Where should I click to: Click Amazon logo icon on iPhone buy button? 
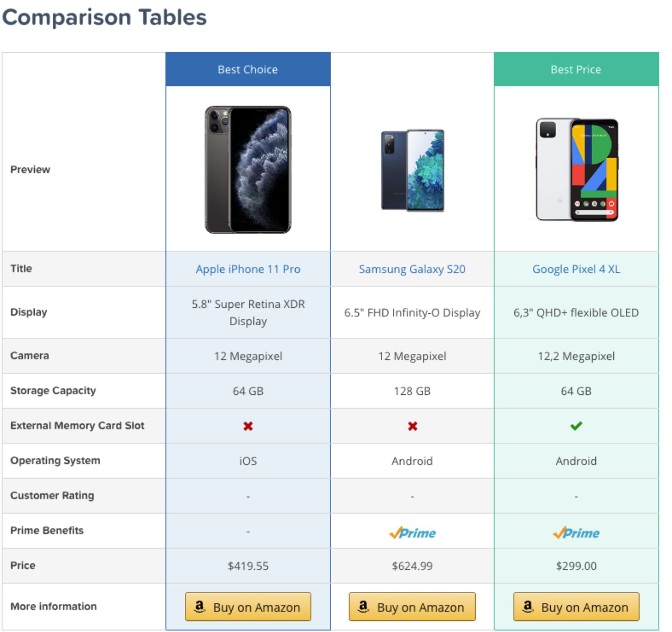pyautogui.click(x=200, y=607)
